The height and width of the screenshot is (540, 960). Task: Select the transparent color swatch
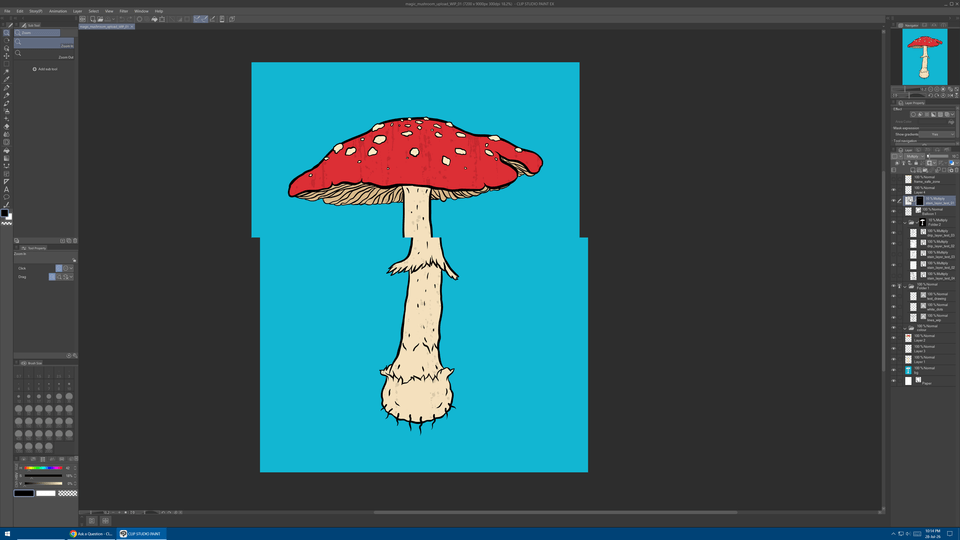67,493
